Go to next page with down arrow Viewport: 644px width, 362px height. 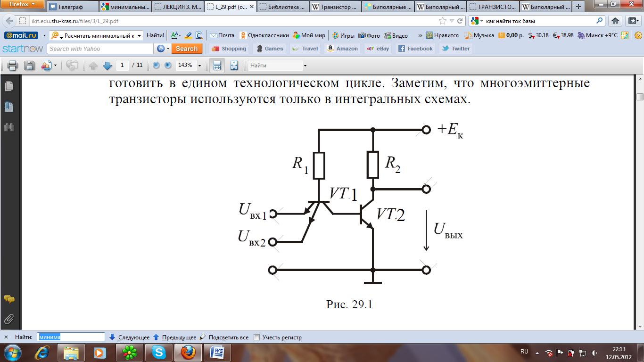(107, 66)
